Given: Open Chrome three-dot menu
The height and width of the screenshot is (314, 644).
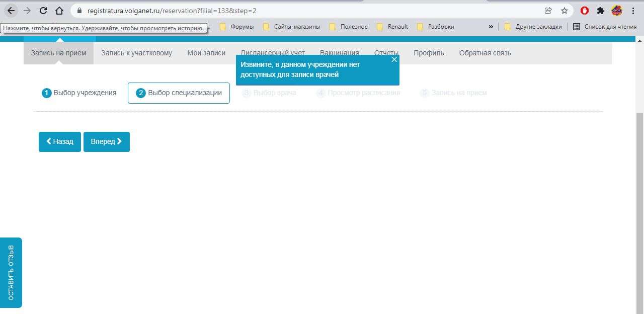Looking at the screenshot, I should pos(633,11).
